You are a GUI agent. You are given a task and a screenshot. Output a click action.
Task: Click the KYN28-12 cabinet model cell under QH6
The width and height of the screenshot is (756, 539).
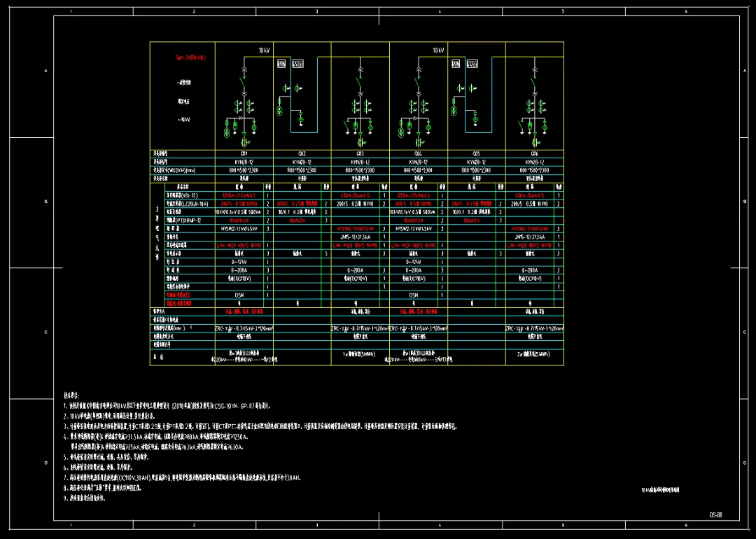pyautogui.click(x=534, y=161)
